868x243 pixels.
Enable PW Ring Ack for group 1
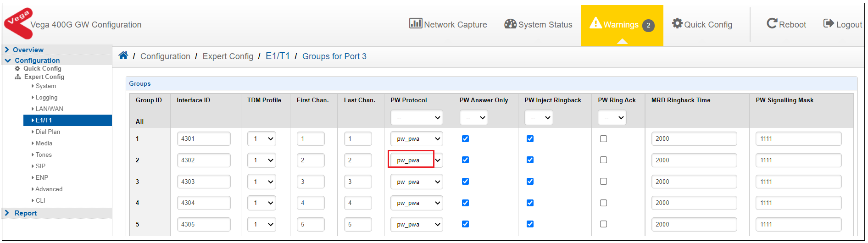click(603, 138)
